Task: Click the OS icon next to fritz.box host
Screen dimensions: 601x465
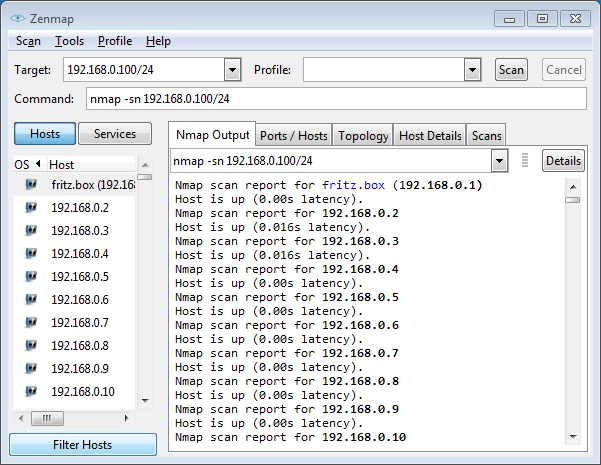Action: [x=31, y=184]
